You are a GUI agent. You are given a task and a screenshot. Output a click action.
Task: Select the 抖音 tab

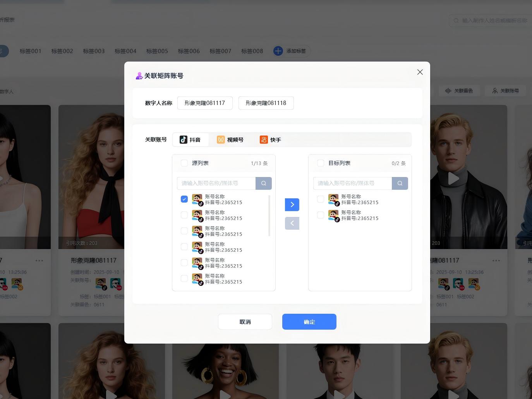[x=190, y=140]
